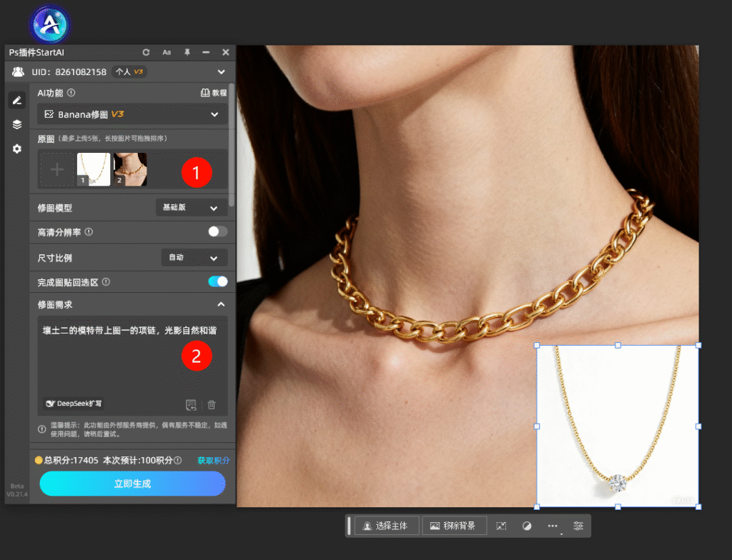Open the settings gear in plugin sidebar
This screenshot has width=732, height=560.
(x=17, y=149)
